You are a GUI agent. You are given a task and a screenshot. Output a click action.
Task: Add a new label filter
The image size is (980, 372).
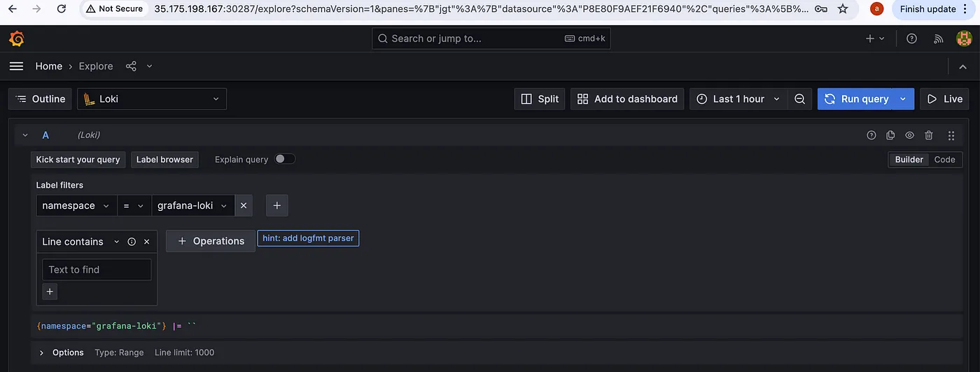coord(277,206)
